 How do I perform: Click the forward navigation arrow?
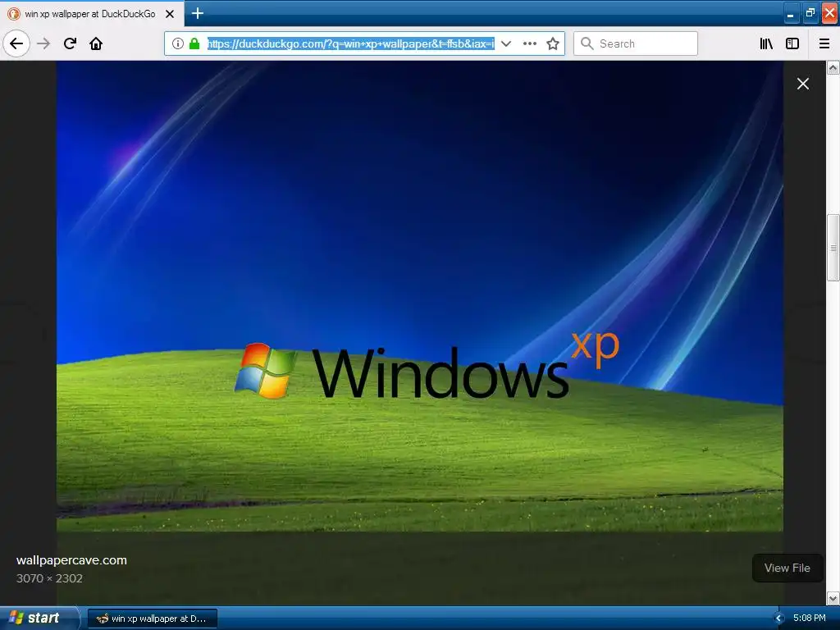pos(43,43)
